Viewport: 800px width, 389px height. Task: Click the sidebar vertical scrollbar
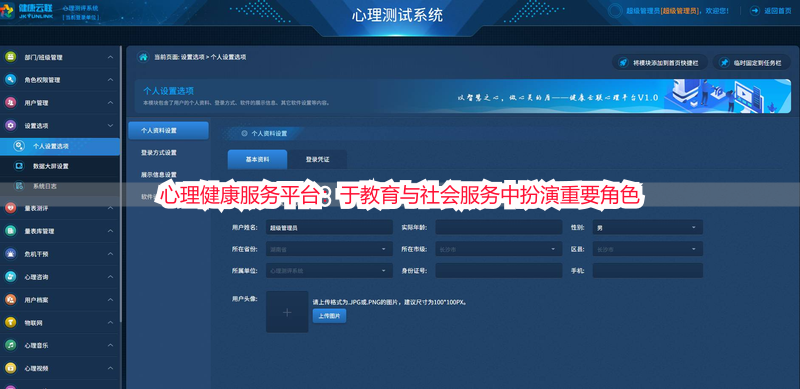click(x=121, y=184)
